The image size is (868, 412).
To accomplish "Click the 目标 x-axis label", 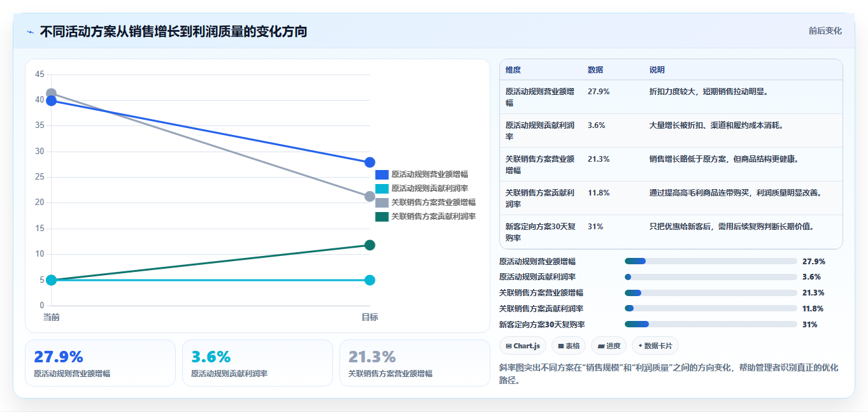I will pos(369,317).
